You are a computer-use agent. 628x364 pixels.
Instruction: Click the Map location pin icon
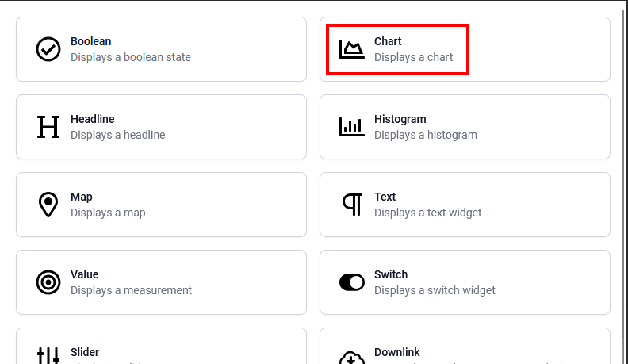(48, 205)
